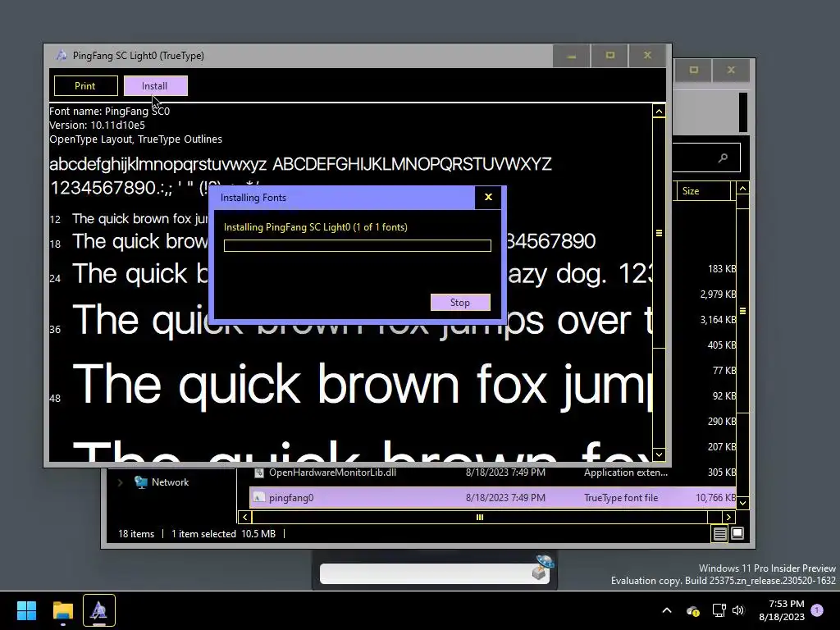Click the 405 KB size value
The height and width of the screenshot is (630, 840).
point(722,345)
